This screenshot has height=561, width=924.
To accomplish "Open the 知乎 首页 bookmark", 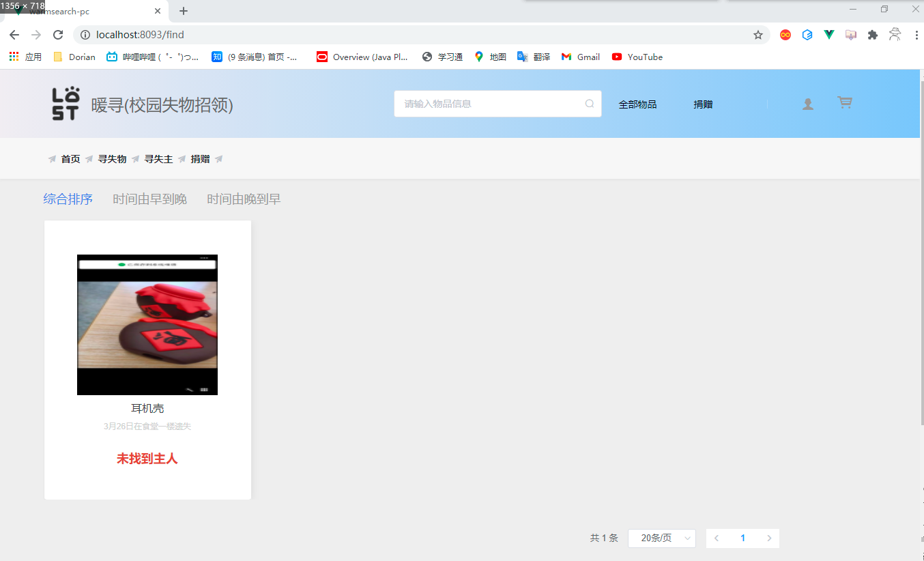I will click(x=255, y=57).
